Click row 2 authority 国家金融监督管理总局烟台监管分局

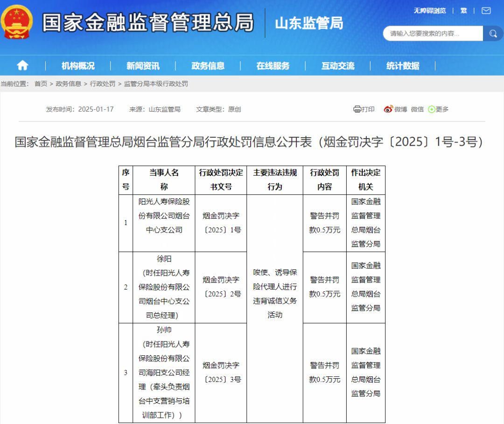366,287
